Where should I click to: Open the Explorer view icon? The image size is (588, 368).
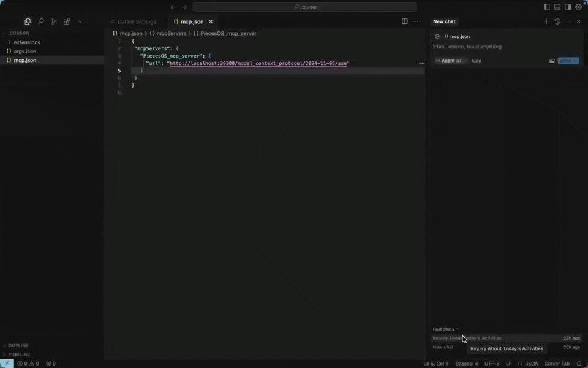[28, 22]
